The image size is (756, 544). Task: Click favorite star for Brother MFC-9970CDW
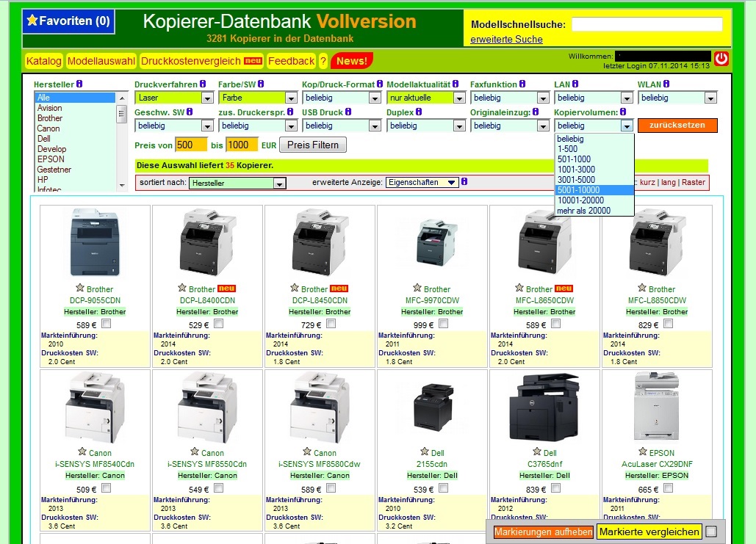(x=417, y=288)
